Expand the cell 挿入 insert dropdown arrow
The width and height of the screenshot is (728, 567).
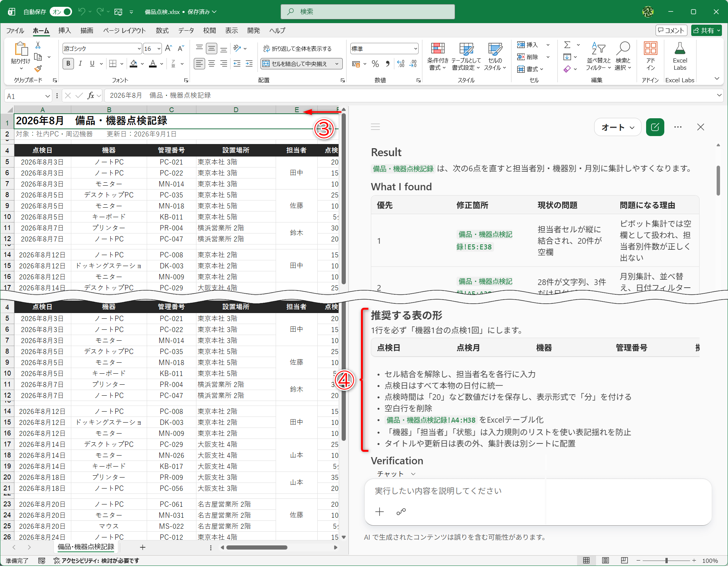tap(548, 45)
